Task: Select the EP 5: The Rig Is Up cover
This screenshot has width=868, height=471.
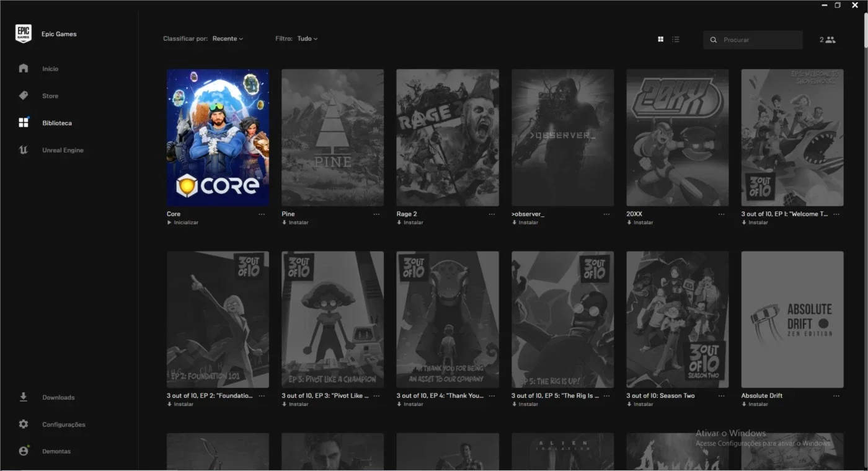Action: pos(562,319)
